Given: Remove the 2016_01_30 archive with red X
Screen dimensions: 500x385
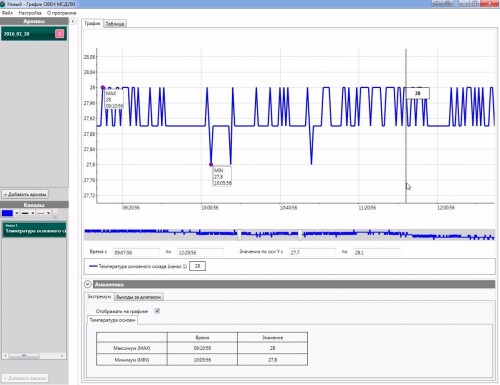Looking at the screenshot, I should pos(60,34).
